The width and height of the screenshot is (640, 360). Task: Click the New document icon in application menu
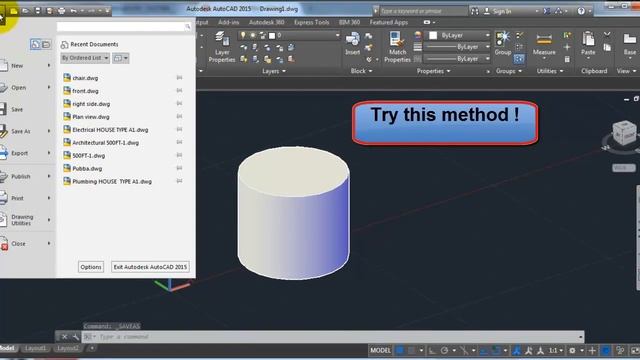tap(3, 65)
